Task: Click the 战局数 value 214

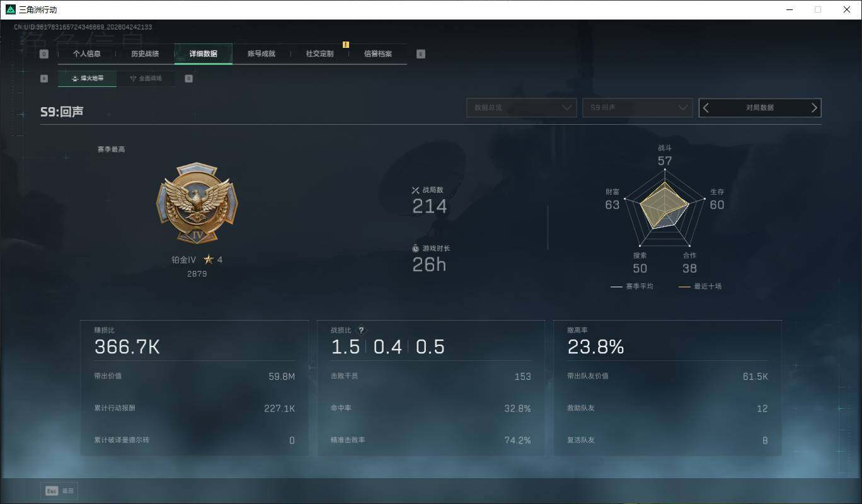Action: coord(430,207)
